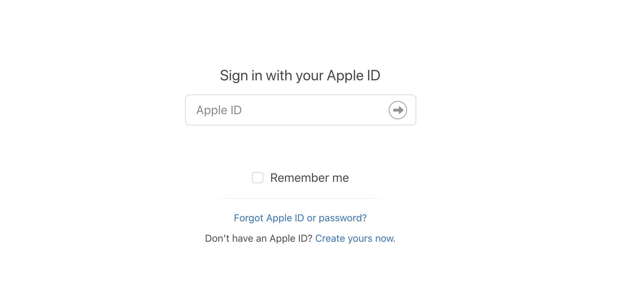Place cursor in the Apple ID field
Screen dimensions: 644x290
coord(282,110)
